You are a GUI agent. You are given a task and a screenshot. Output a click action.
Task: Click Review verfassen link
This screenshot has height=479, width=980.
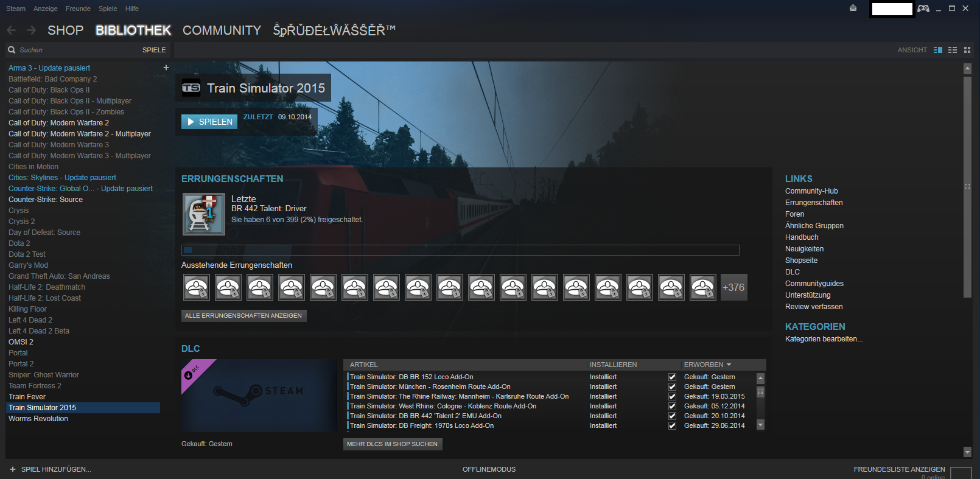point(814,307)
